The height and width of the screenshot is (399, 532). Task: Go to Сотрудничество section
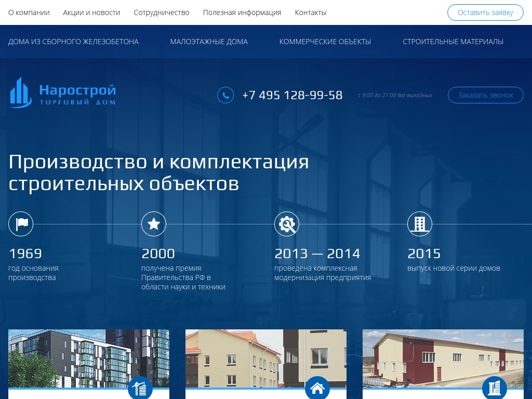[x=162, y=12]
